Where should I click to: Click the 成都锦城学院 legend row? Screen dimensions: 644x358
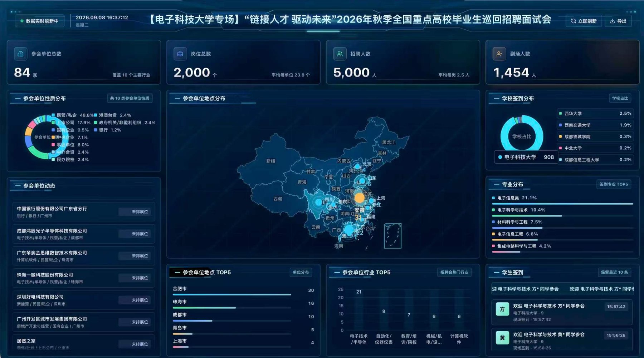pyautogui.click(x=595, y=136)
